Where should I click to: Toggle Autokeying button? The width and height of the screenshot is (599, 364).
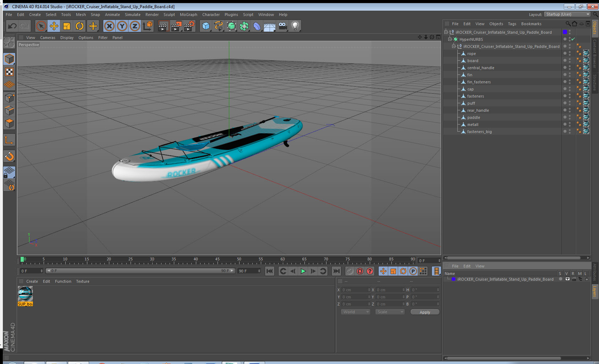(360, 271)
